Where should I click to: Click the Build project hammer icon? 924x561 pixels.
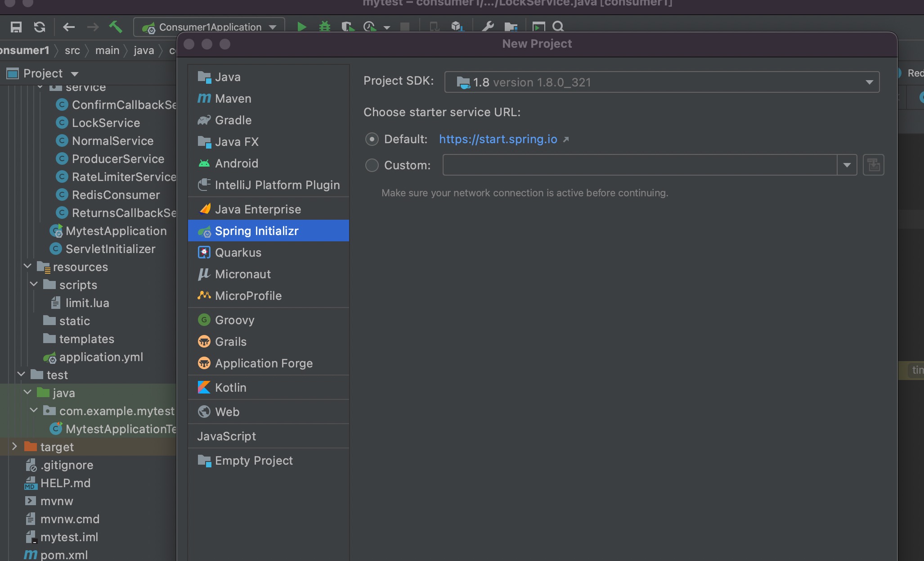click(x=116, y=27)
